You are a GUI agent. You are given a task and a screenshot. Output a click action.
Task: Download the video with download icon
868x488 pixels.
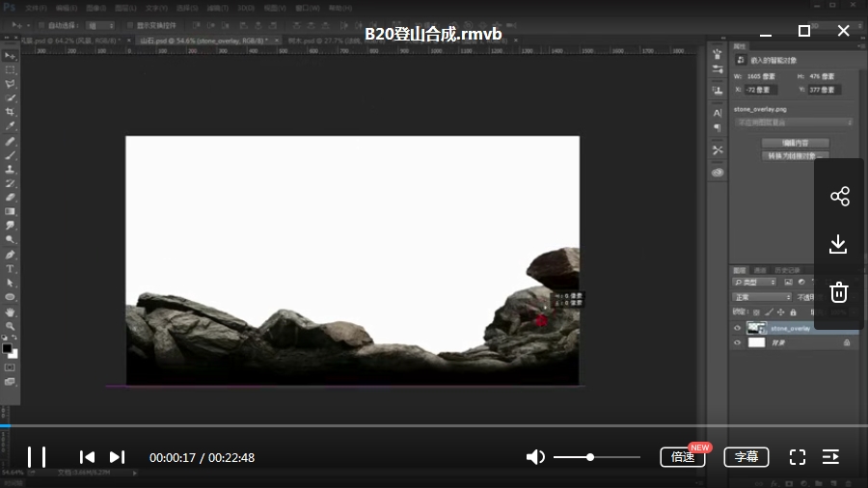tap(839, 244)
